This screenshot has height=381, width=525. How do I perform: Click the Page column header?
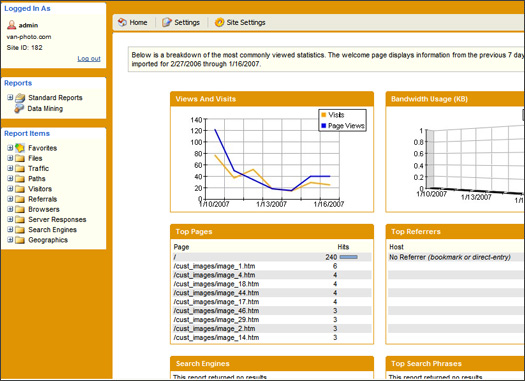(181, 247)
